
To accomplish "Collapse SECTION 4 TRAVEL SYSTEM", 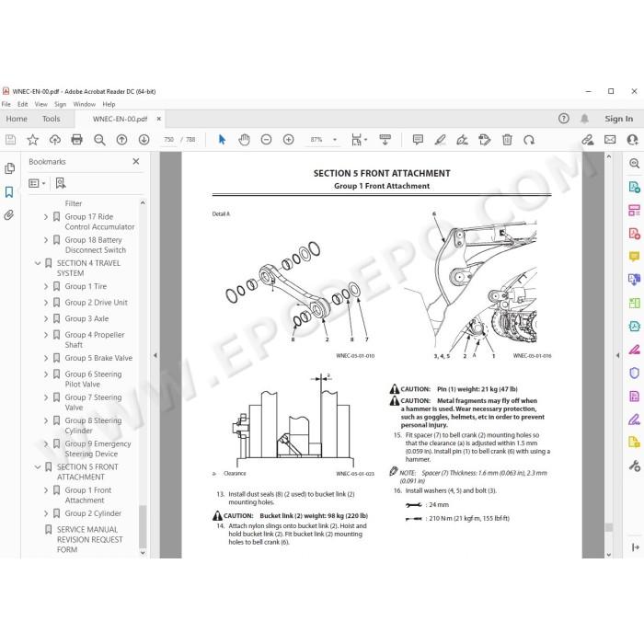I will click(38, 263).
